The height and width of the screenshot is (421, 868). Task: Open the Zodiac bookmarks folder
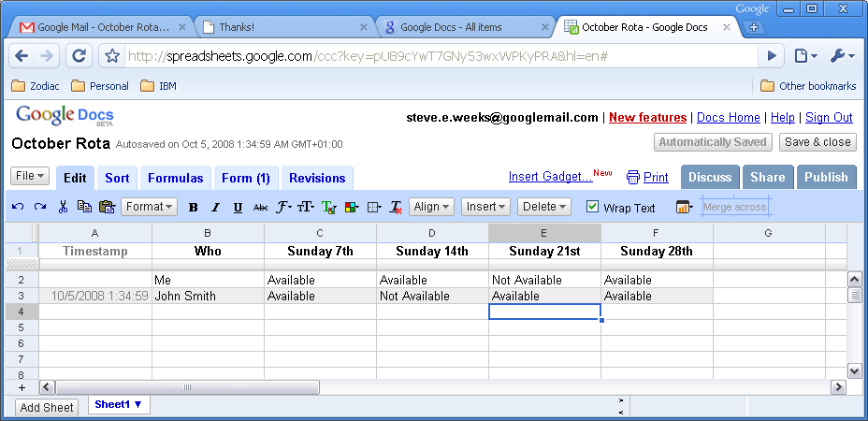[x=35, y=86]
